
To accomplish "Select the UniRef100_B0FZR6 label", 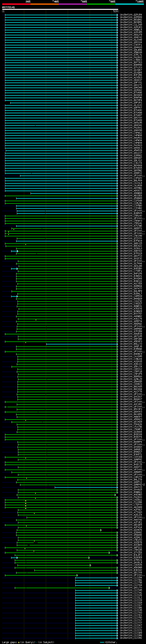I will point(131,75).
